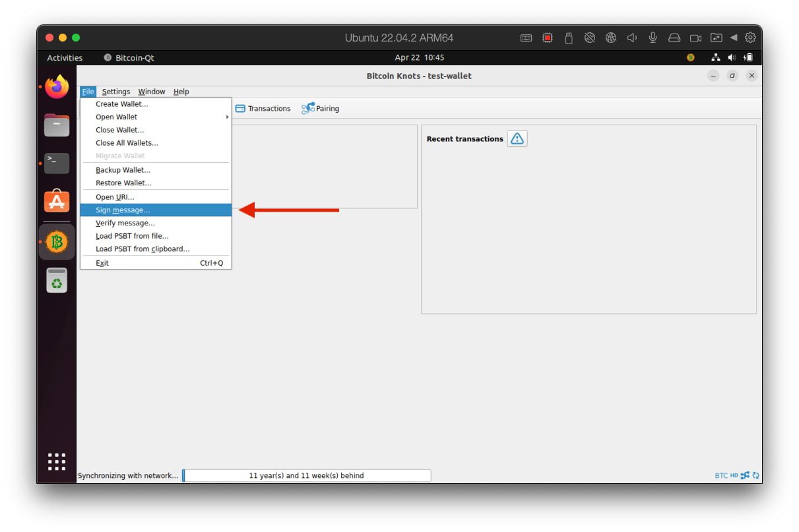Screen dimensions: 799x532
Task: Click the Ubuntu 22.04.2 ARM64 VM title
Action: coord(399,38)
